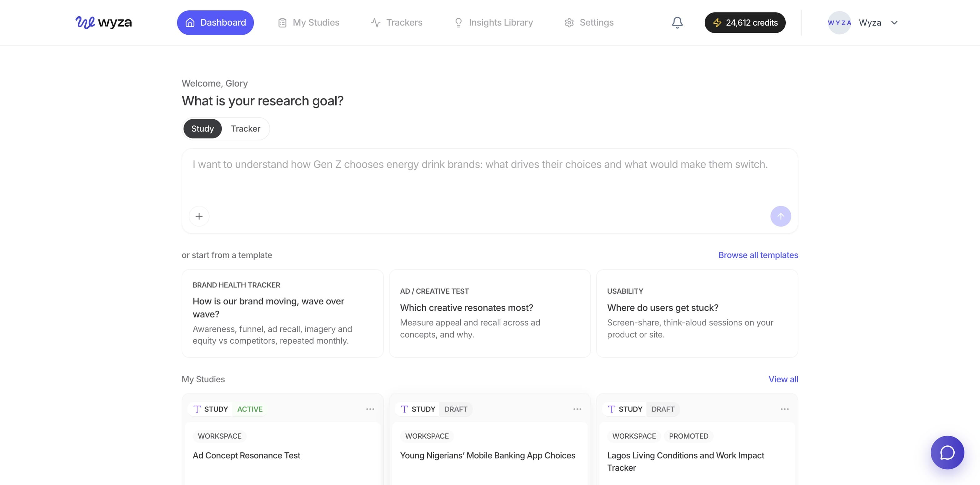This screenshot has width=980, height=485.
Task: Go to the Trackers nav label
Action: [x=404, y=22]
